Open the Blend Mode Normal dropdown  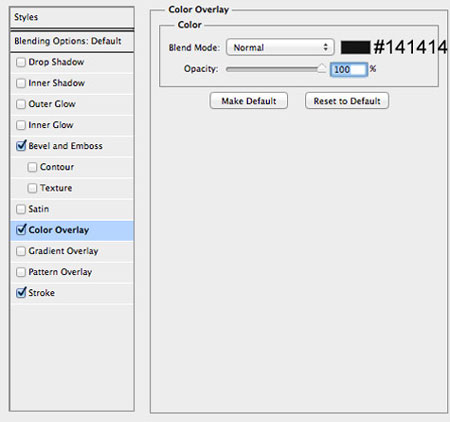(280, 47)
